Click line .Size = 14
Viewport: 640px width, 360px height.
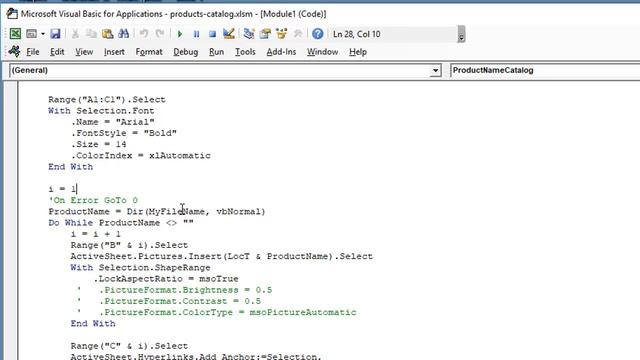pos(98,144)
